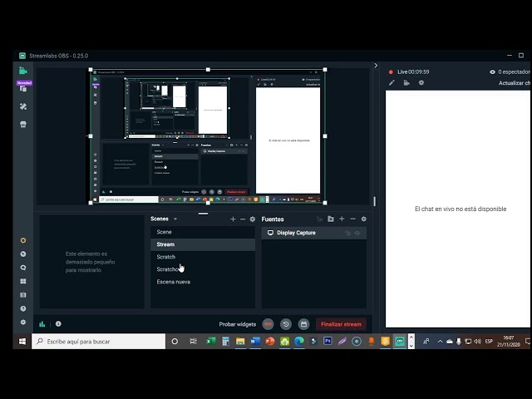This screenshot has height=399, width=532.
Task: Toggle recording with REC button
Action: click(x=268, y=324)
